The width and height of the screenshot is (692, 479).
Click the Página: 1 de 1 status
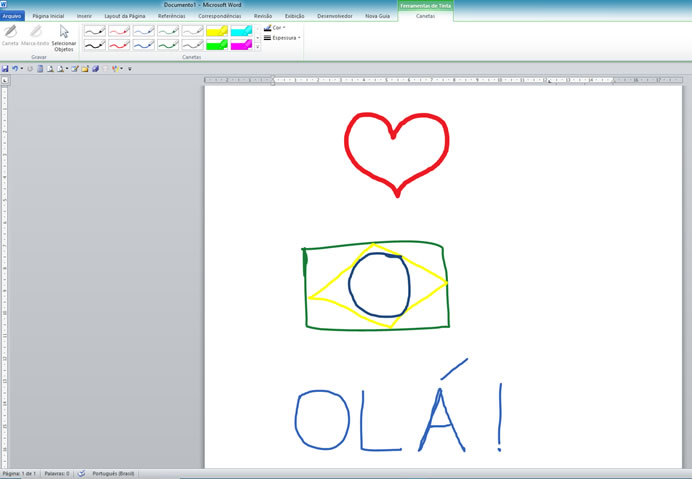[x=19, y=474]
